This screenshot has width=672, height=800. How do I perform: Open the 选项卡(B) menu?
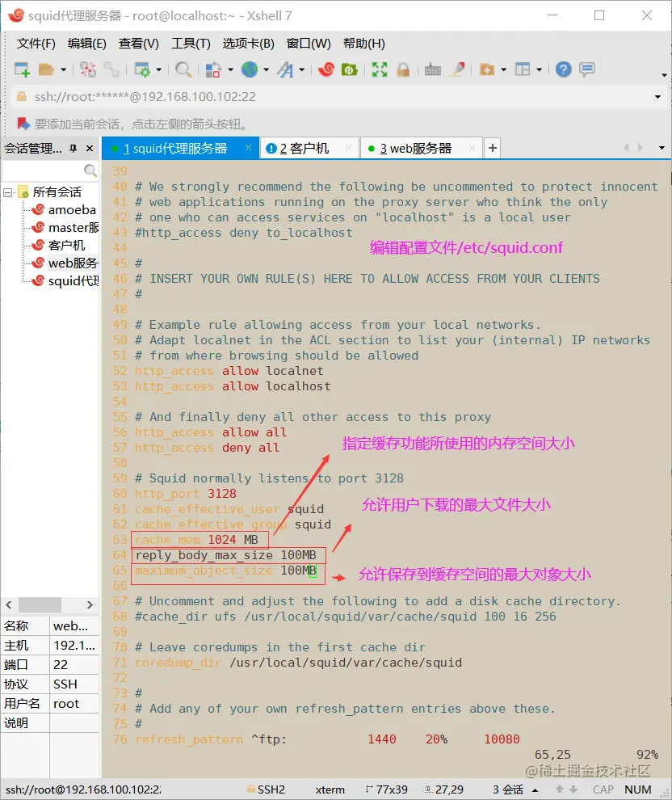pos(248,44)
